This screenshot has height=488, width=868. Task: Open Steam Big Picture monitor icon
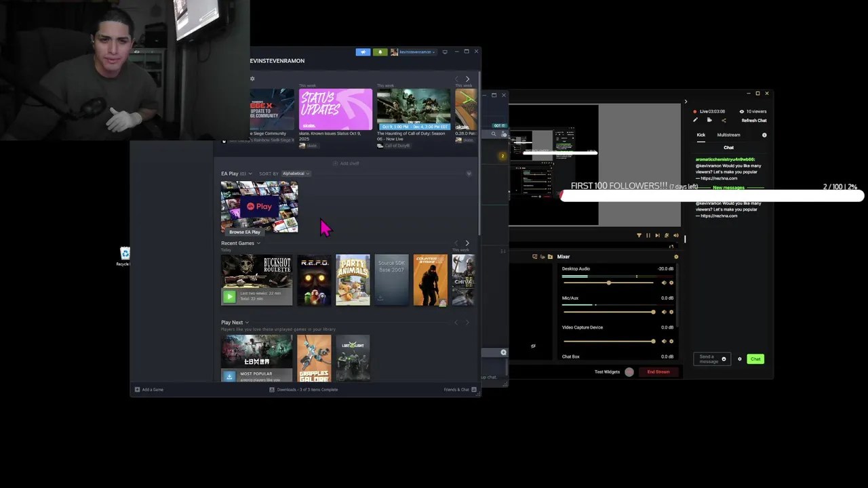click(445, 52)
